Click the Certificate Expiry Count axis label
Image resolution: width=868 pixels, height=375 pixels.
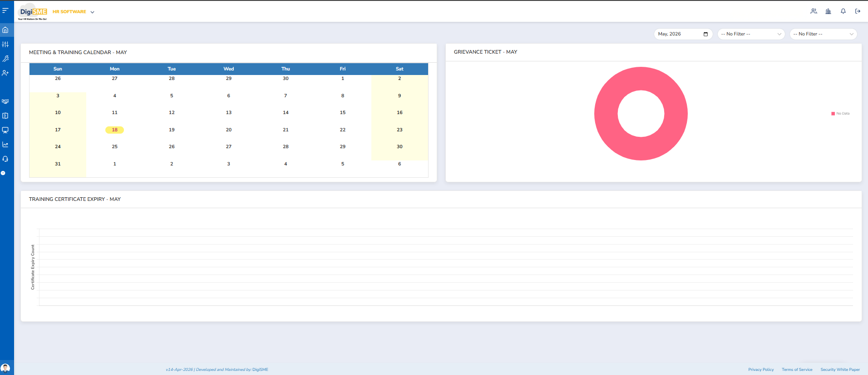point(33,267)
